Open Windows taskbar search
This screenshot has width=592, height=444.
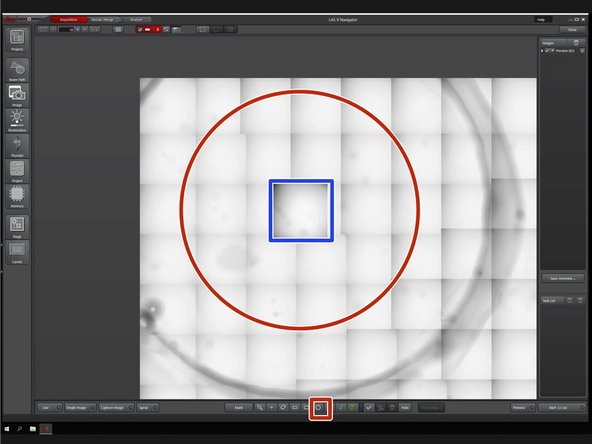click(x=20, y=429)
